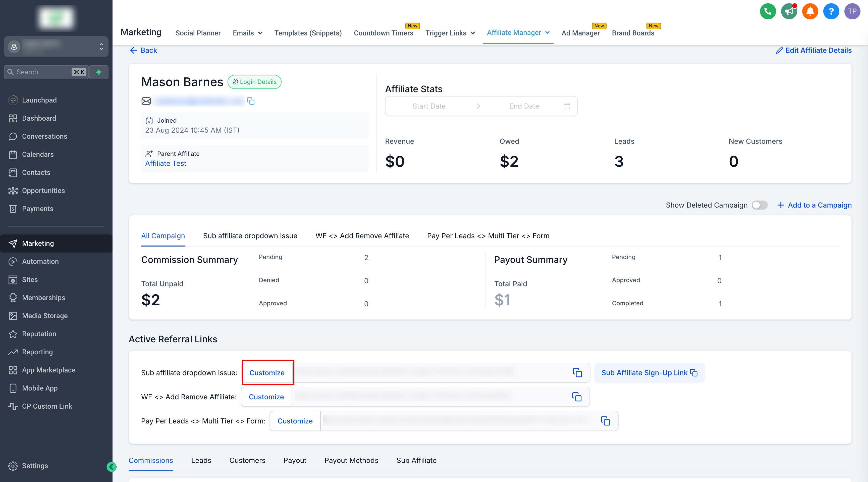Image resolution: width=868 pixels, height=482 pixels.
Task: Copy the Pay Per Leads referral link
Action: pos(605,421)
